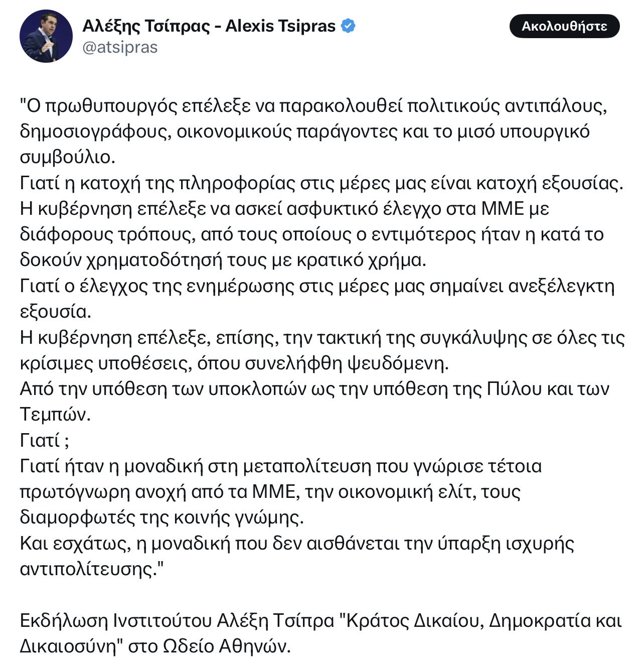Click line beginning Και εσχάτως, η μοναδική
This screenshot has width=644, height=664.
[297, 544]
